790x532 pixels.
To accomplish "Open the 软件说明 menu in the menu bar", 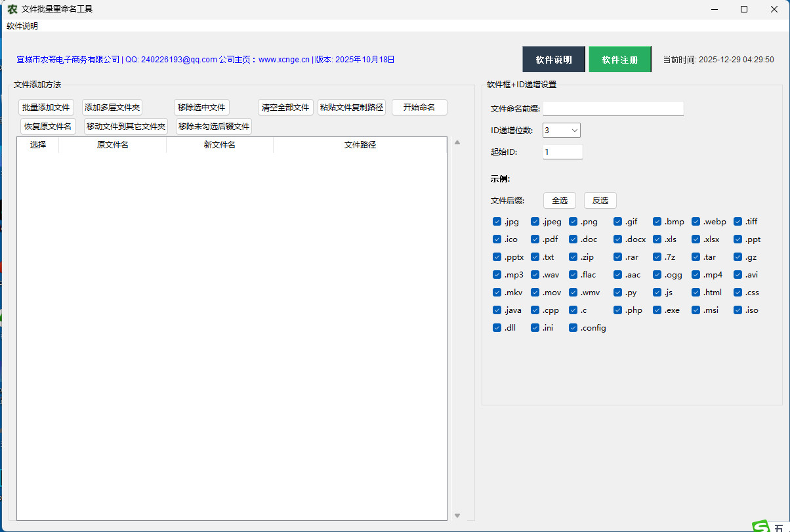I will click(22, 26).
